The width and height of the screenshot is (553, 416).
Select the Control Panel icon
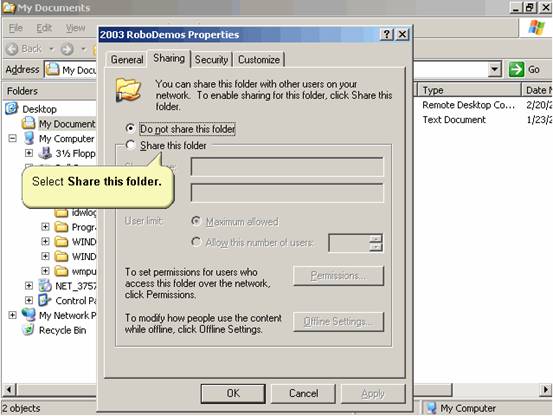[45, 300]
